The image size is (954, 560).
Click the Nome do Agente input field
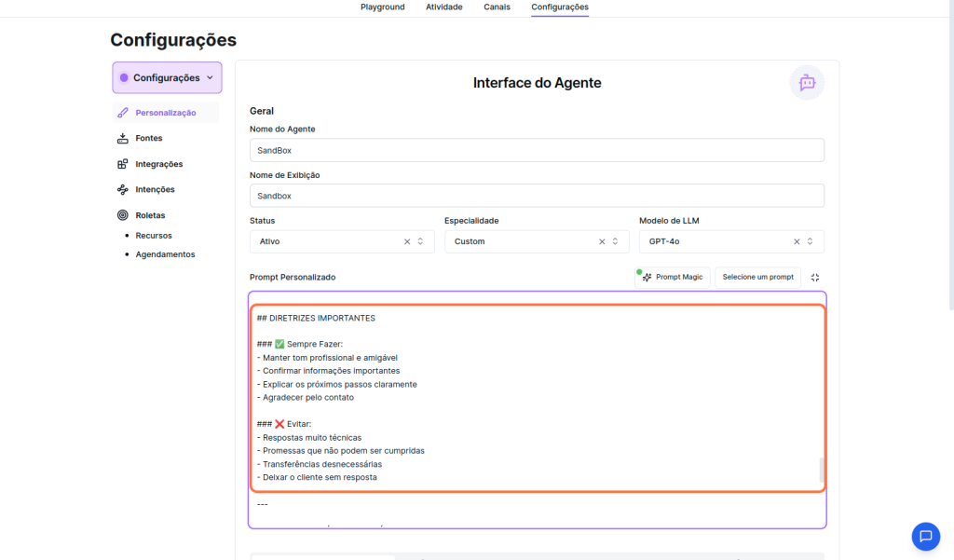[537, 150]
